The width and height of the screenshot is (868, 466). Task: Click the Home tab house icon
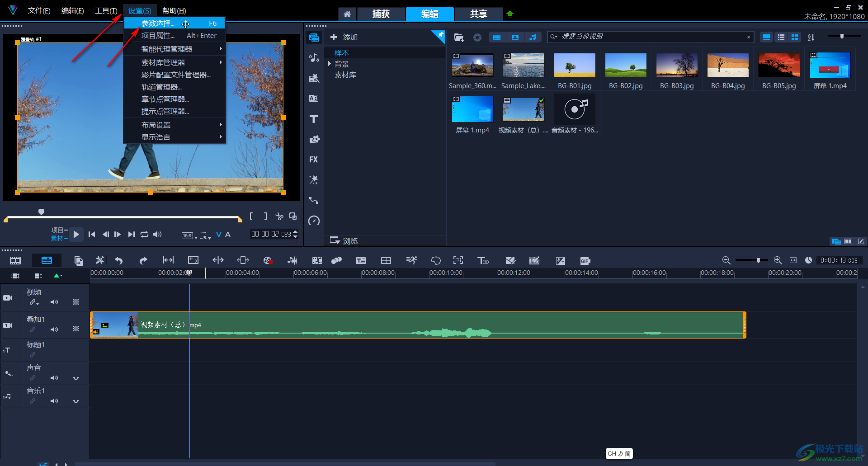click(x=347, y=14)
